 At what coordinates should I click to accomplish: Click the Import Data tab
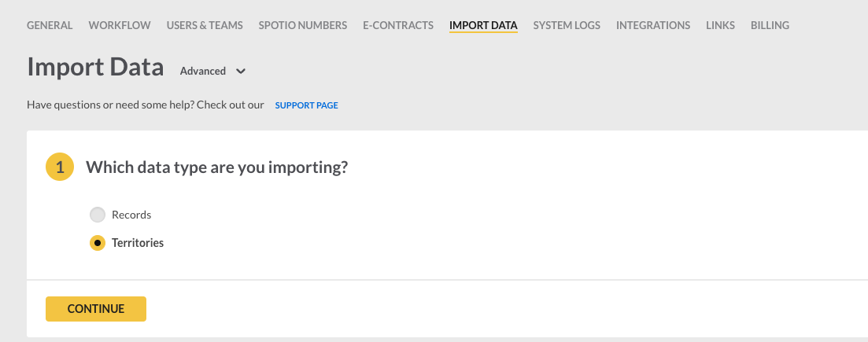click(483, 25)
